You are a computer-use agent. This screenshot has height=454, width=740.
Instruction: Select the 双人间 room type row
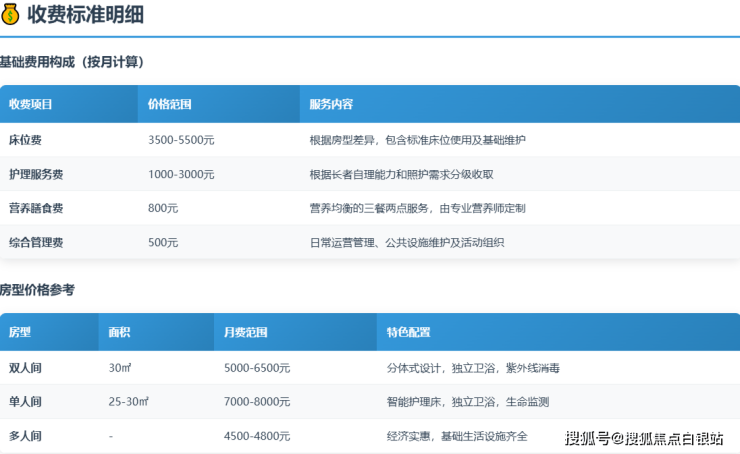[x=25, y=368]
